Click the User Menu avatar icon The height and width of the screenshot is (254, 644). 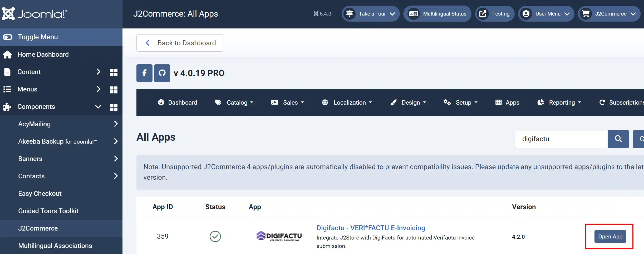pos(526,14)
